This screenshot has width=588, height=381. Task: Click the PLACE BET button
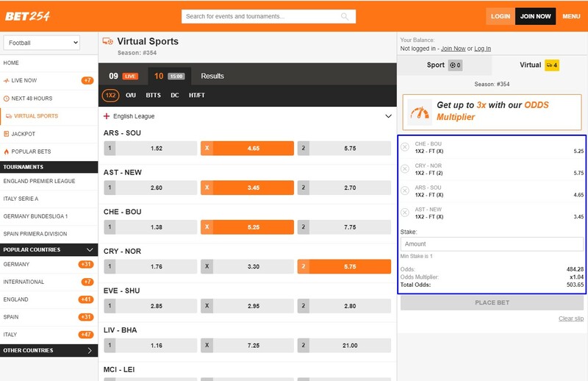pos(492,302)
